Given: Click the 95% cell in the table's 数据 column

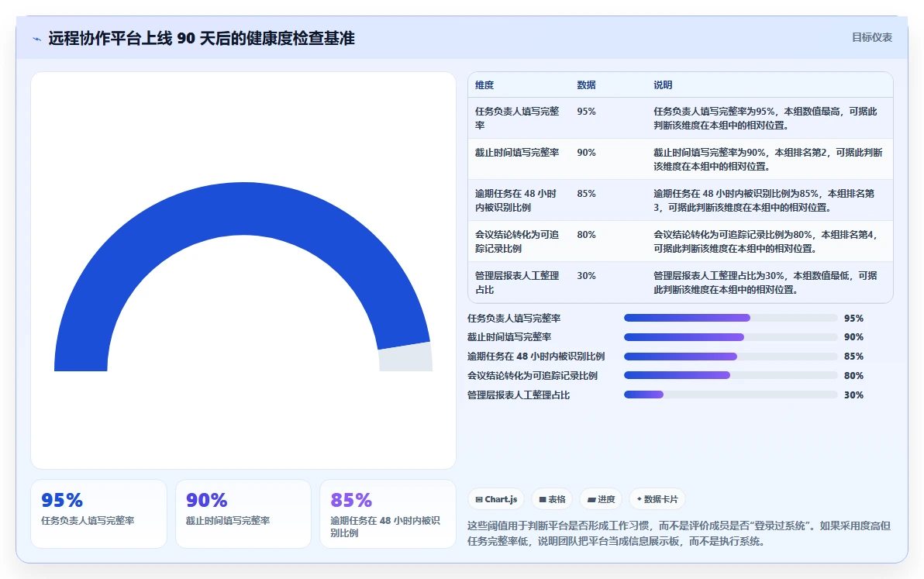Looking at the screenshot, I should coord(586,112).
